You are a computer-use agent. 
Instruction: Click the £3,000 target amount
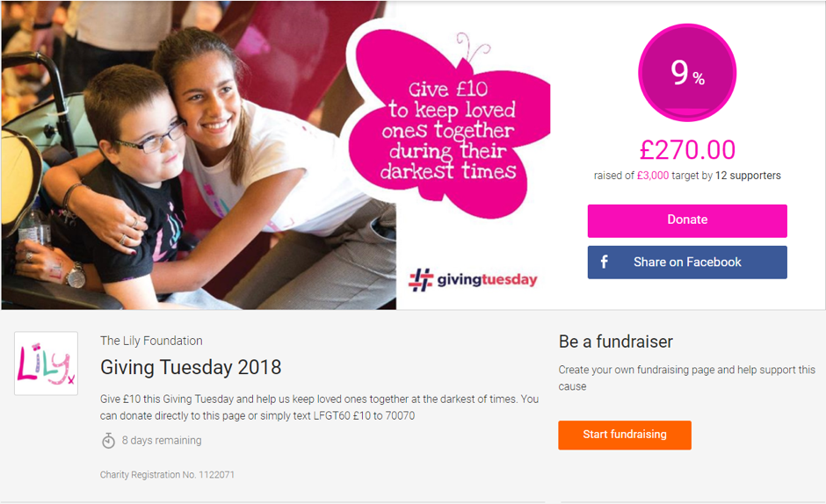653,176
